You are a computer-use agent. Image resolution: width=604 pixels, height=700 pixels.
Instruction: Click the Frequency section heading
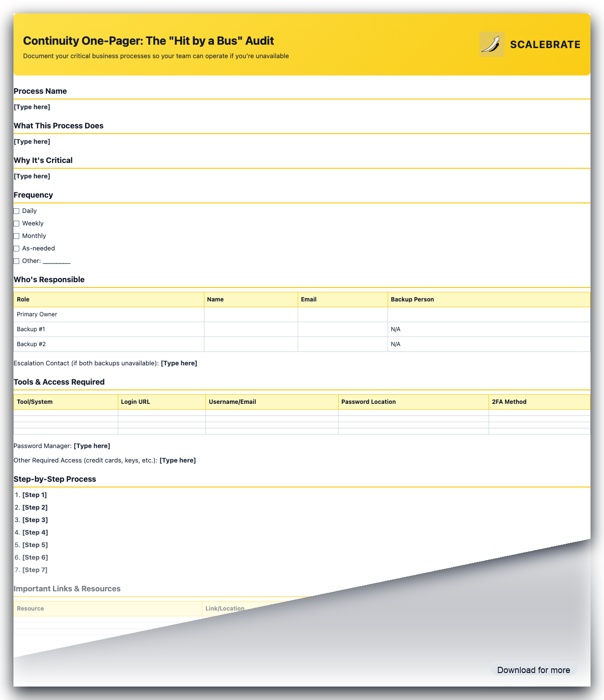[33, 195]
